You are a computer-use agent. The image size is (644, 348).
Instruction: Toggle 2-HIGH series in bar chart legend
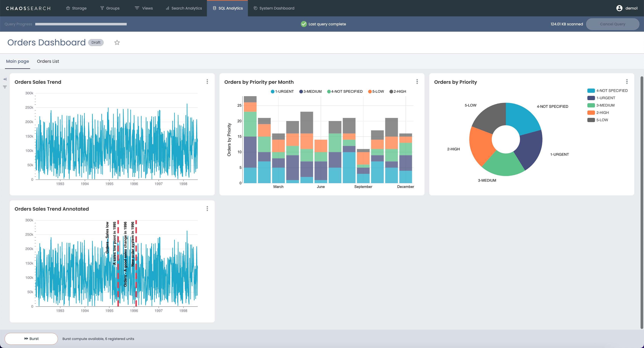point(398,92)
